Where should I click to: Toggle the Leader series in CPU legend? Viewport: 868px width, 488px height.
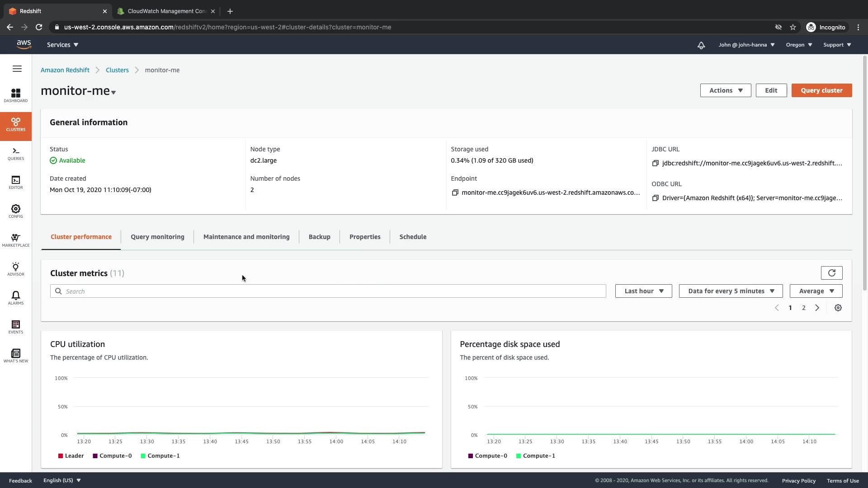71,456
